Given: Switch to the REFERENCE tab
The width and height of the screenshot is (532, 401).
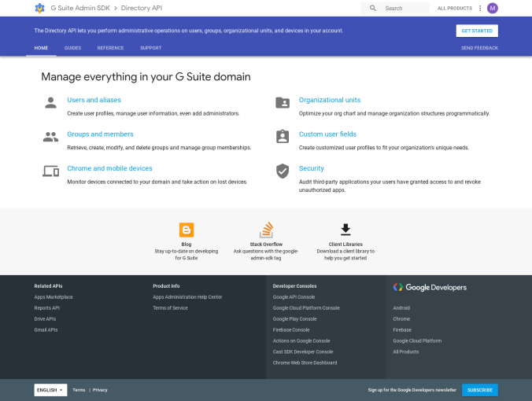Looking at the screenshot, I should 111,48.
